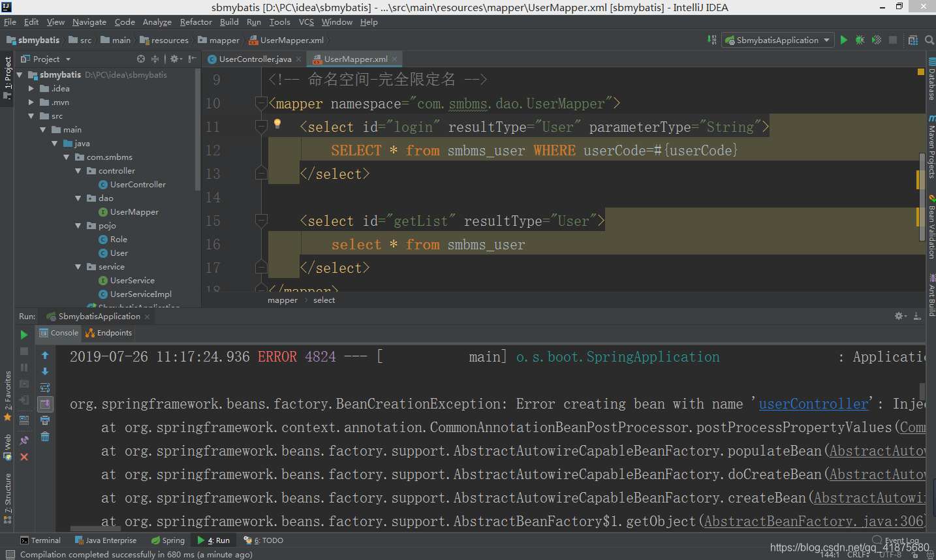Collapse all in Project panel toolbar
The height and width of the screenshot is (560, 936).
(x=155, y=59)
